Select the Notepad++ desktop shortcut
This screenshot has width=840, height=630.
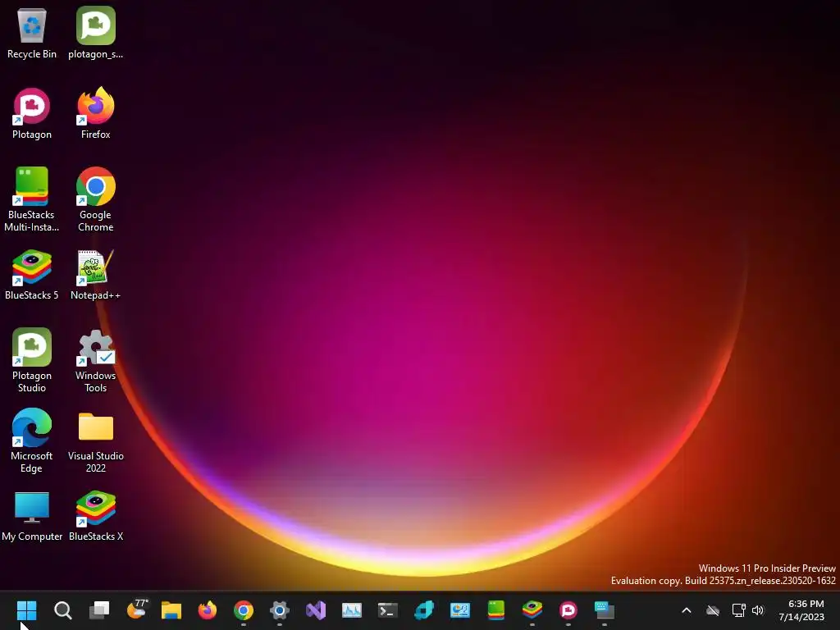tap(95, 274)
